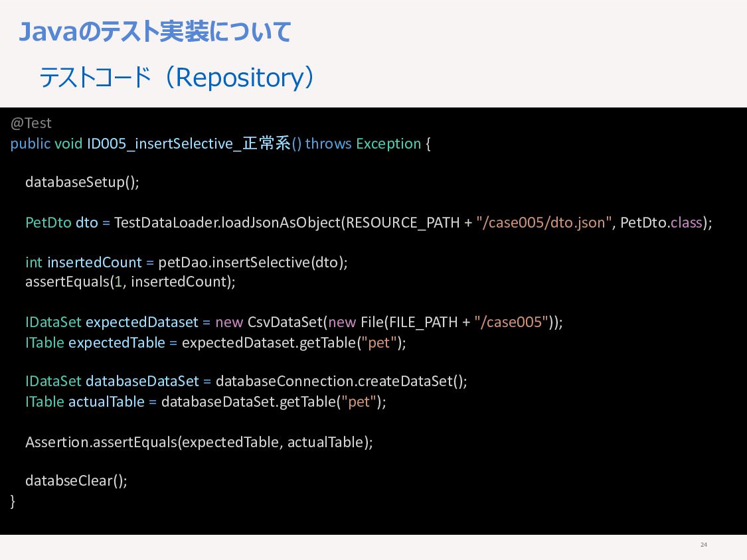Click the 'assertEquals(1, insertedCount);' line
This screenshot has width=747, height=560.
click(131, 282)
